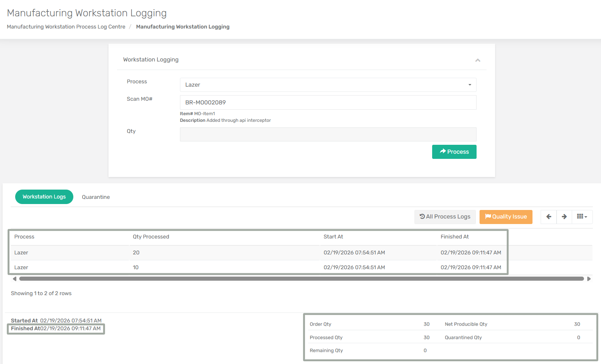Click the left arrow navigation icon
601x364 pixels.
(x=548, y=217)
